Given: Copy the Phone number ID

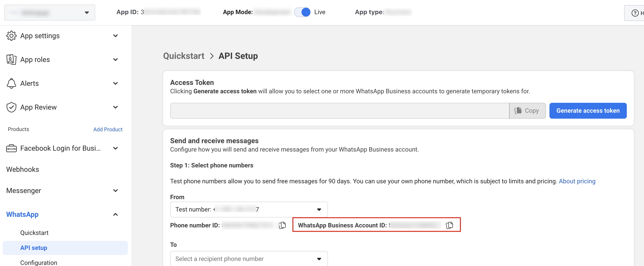Looking at the screenshot, I should (282, 225).
